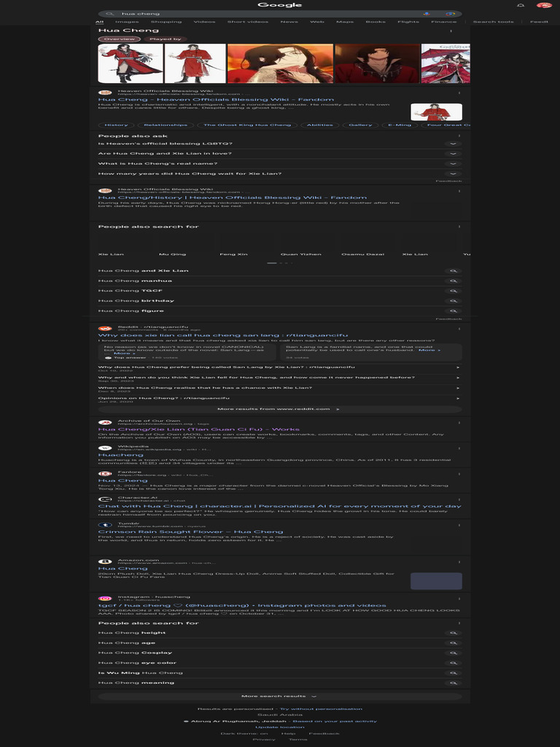The width and height of the screenshot is (560, 747).
Task: Open the notifications bell
Action: [x=521, y=5]
